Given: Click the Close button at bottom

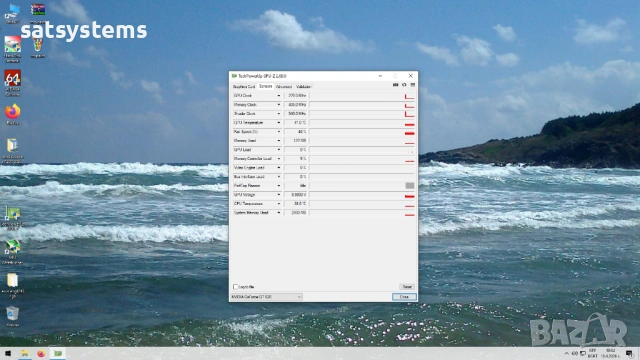Looking at the screenshot, I should tap(404, 297).
